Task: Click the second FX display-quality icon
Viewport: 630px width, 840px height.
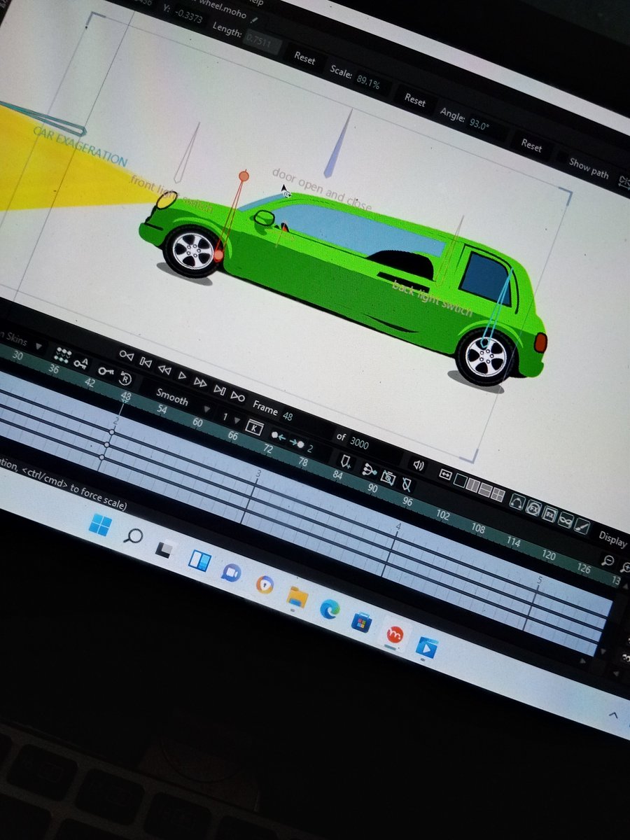Action: tap(550, 515)
